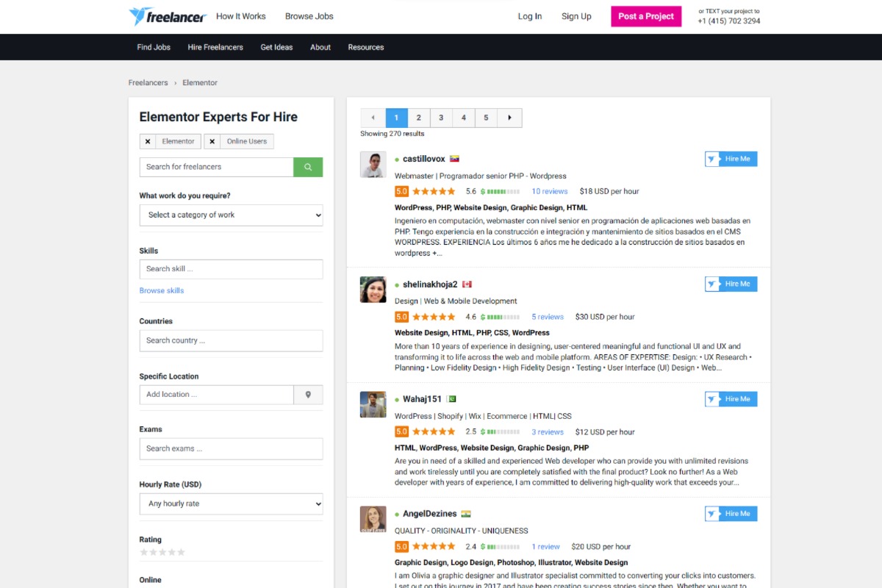Click AngelDezines earnings indicator bar

[501, 546]
